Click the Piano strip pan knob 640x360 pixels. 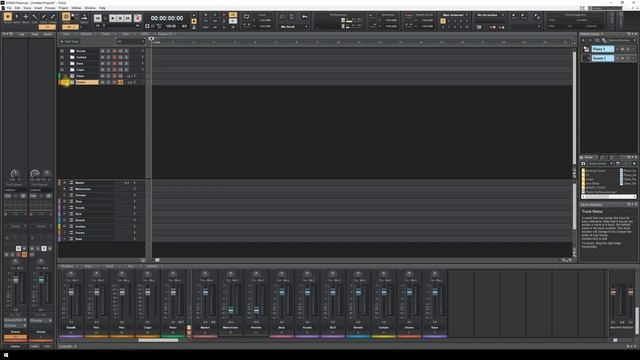tap(173, 274)
